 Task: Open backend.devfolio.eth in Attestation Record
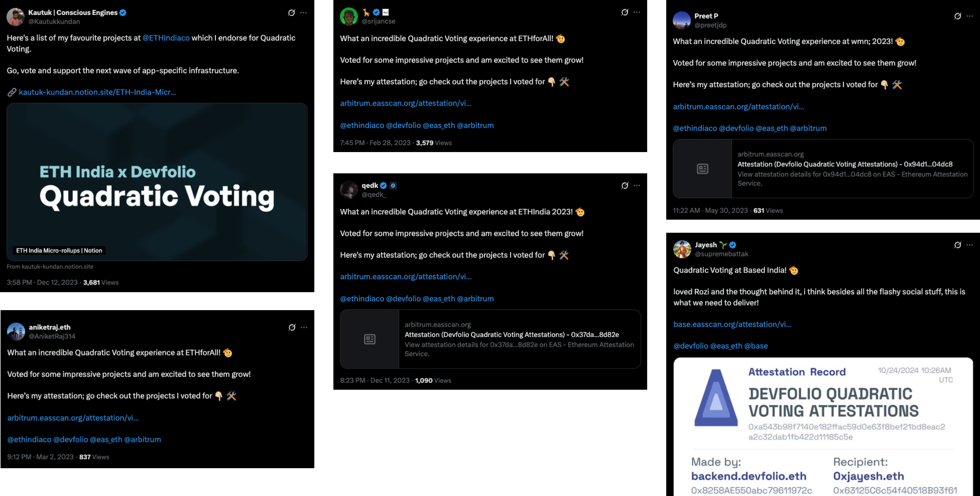coord(749,476)
